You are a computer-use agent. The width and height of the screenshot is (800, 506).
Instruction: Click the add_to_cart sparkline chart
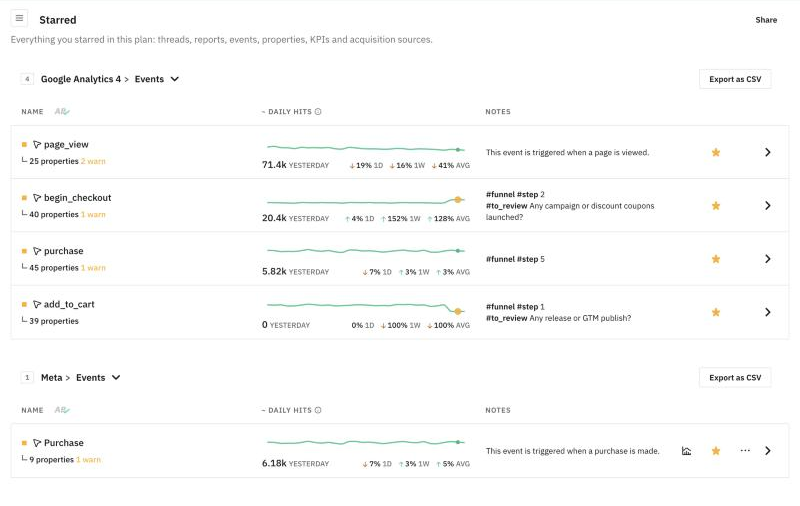(365, 307)
